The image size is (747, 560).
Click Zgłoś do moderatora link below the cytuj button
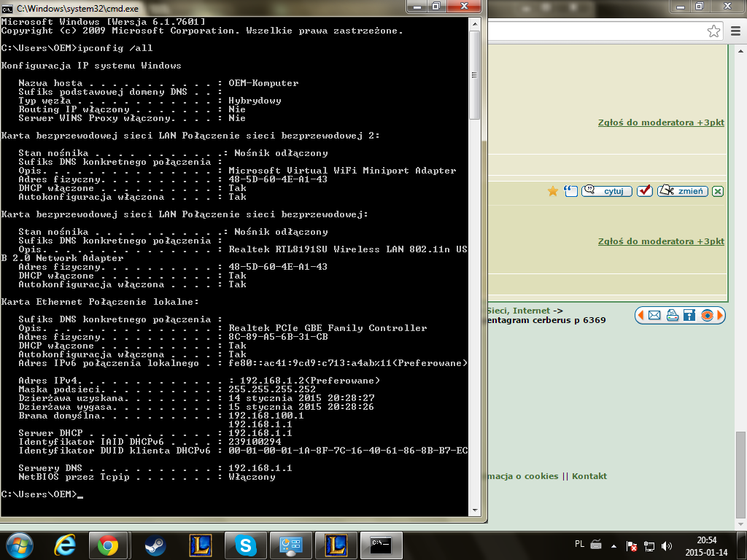661,241
